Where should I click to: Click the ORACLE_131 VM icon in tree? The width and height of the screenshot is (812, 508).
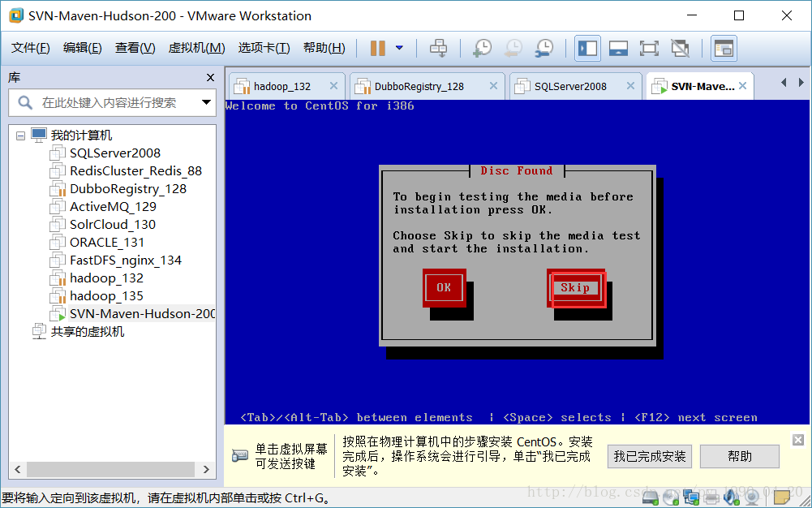58,243
